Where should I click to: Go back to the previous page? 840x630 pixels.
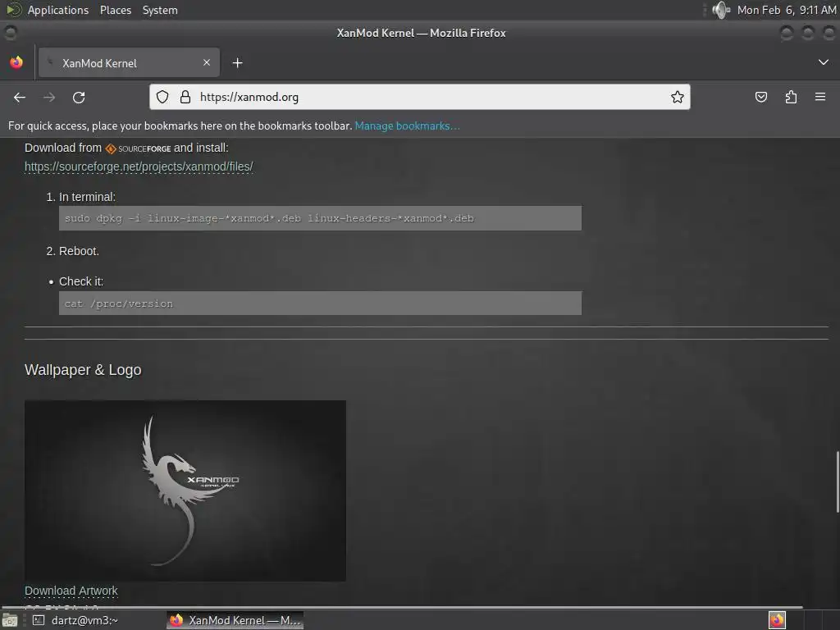(20, 98)
